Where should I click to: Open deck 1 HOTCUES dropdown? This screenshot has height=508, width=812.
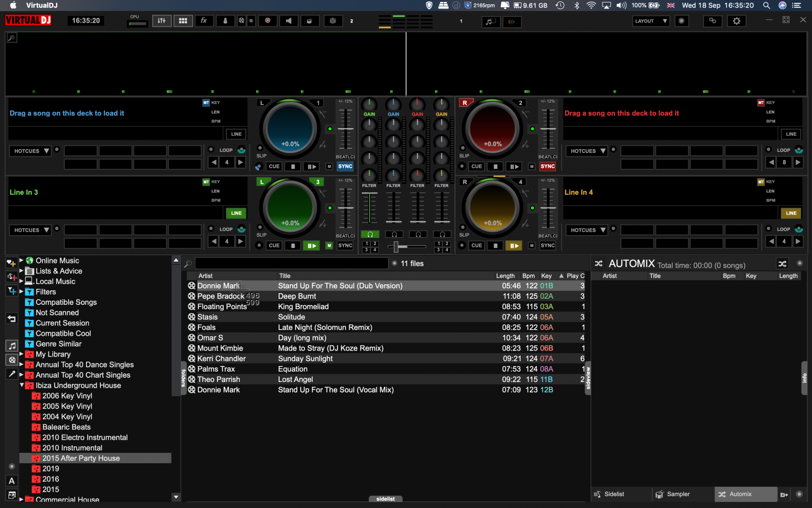click(31, 151)
